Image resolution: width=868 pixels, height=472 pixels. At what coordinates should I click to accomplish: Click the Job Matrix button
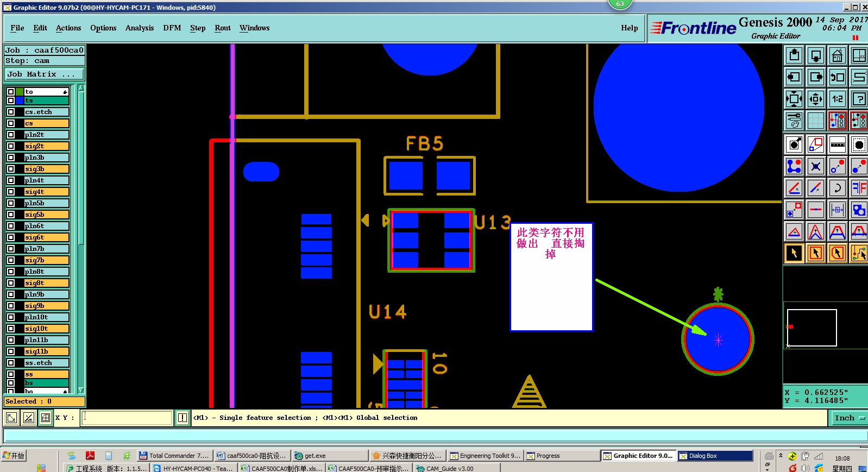(x=45, y=74)
